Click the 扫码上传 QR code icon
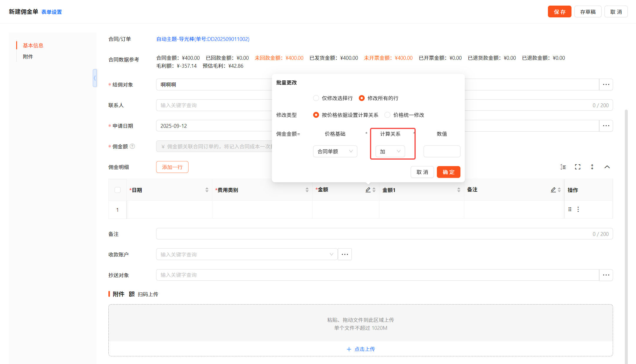The width and height of the screenshot is (636, 364). [132, 294]
